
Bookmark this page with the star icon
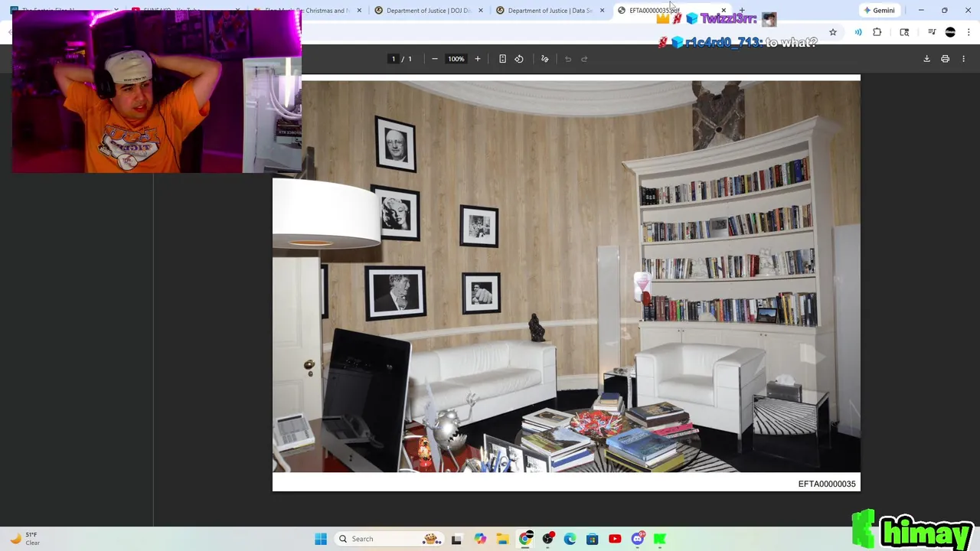pyautogui.click(x=833, y=32)
